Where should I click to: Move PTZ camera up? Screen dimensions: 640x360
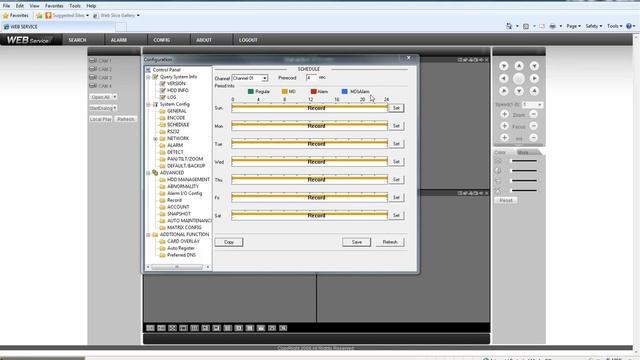coord(519,66)
